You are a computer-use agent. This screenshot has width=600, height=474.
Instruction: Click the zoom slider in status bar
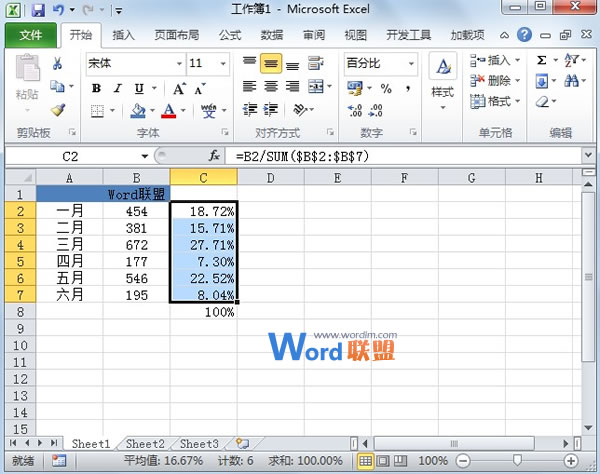pos(517,461)
